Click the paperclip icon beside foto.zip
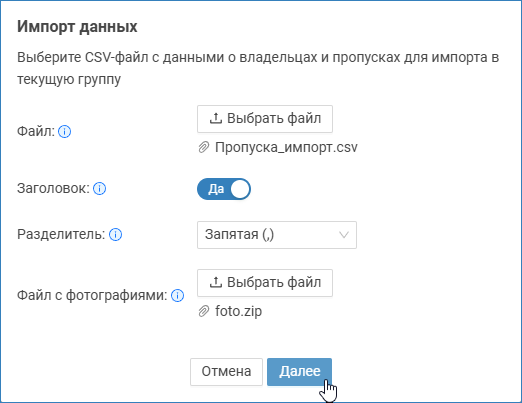The height and width of the screenshot is (403, 522). (x=204, y=311)
